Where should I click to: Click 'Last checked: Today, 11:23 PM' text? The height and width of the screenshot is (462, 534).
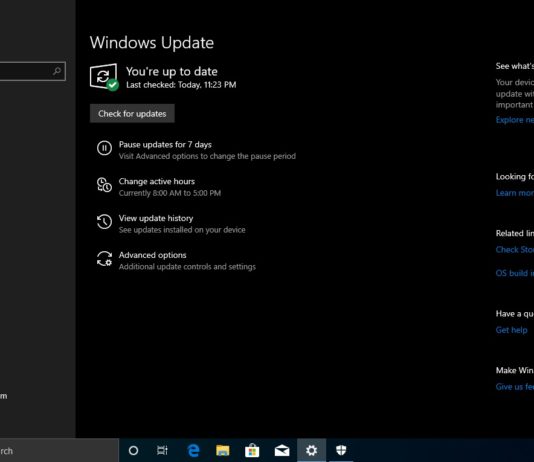coord(181,85)
